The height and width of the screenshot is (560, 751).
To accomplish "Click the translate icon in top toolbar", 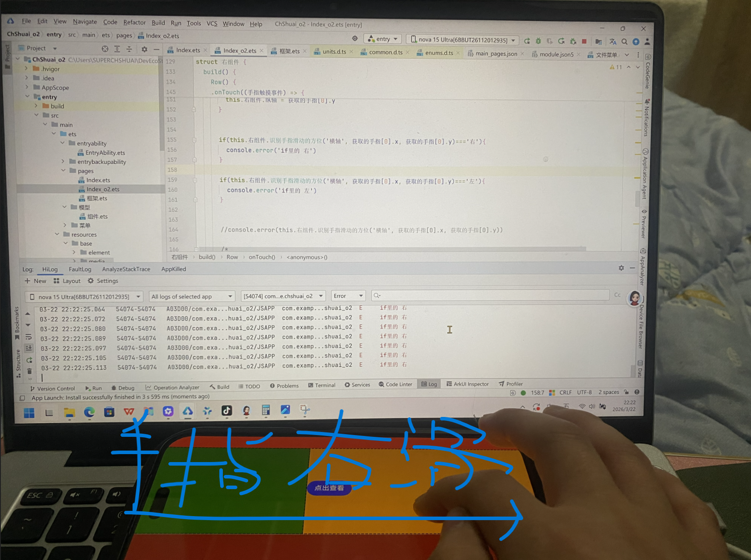I will tap(613, 42).
